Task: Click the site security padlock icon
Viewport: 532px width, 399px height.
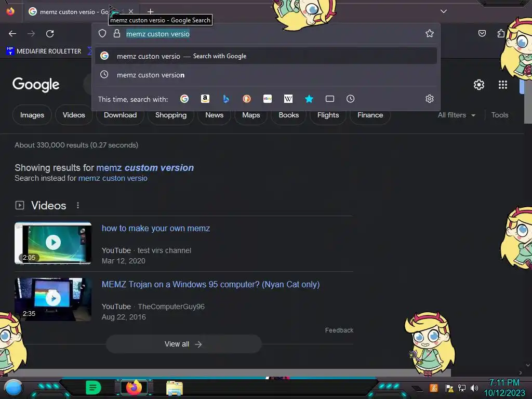Action: 117,33
